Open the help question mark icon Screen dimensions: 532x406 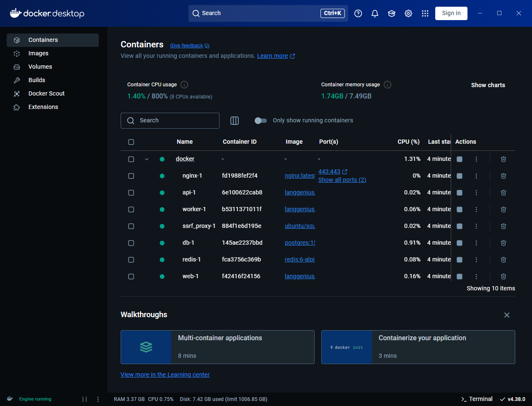pyautogui.click(x=358, y=13)
